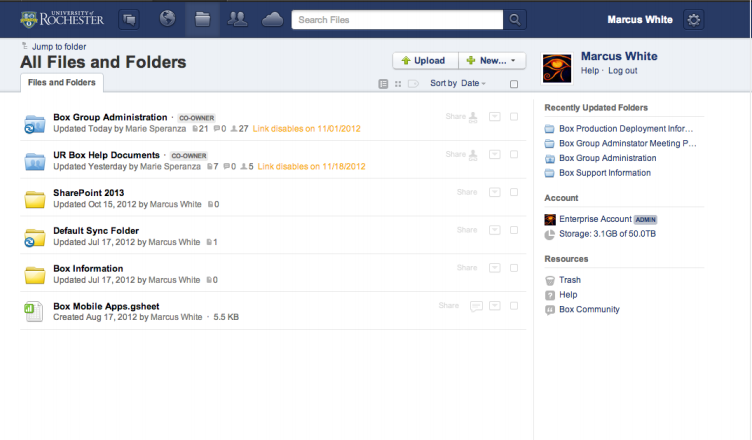Image resolution: width=752 pixels, height=440 pixels.
Task: Open the University of Rochester logo home
Action: click(x=62, y=20)
